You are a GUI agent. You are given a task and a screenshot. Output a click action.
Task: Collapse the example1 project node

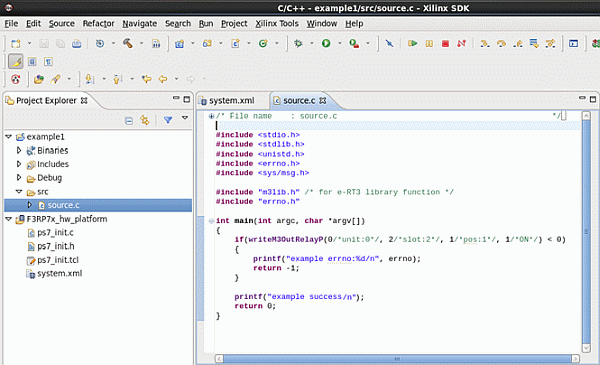click(x=8, y=137)
